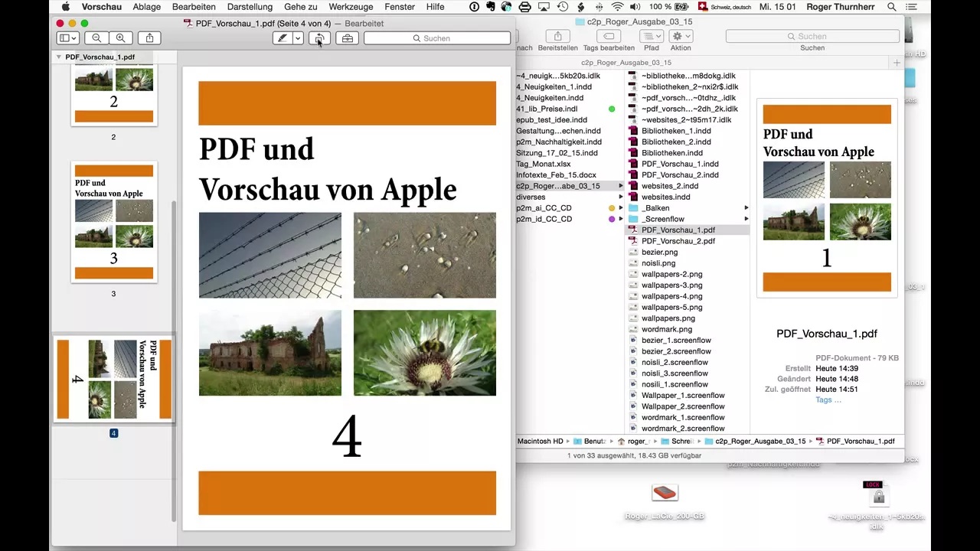This screenshot has width=980, height=551.
Task: Open the Wi-Fi status menu
Action: click(617, 7)
